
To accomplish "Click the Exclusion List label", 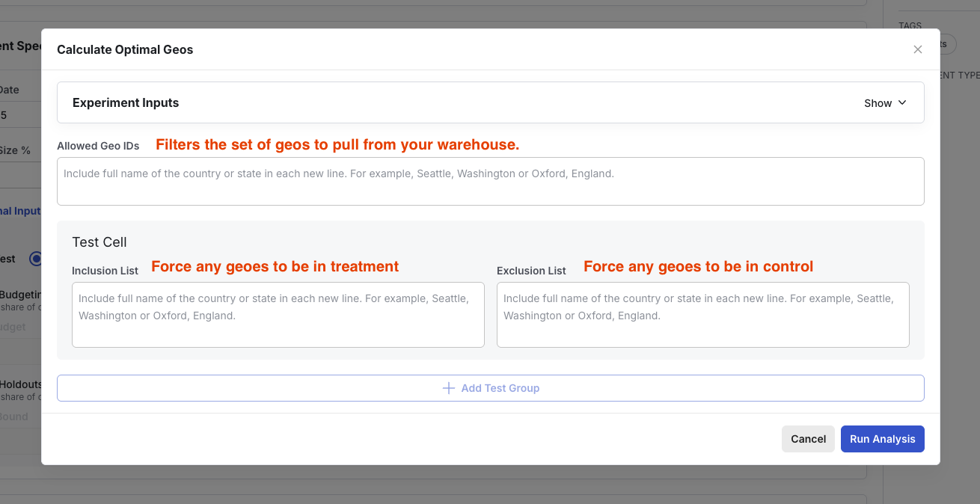I will tap(532, 271).
